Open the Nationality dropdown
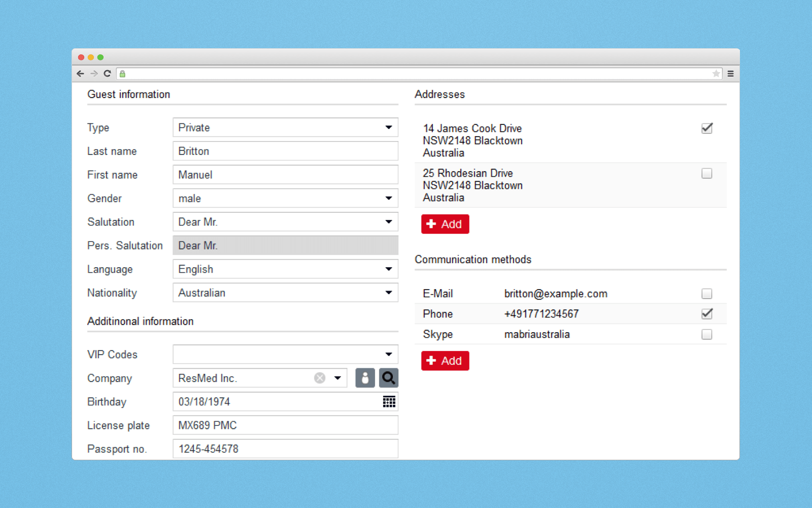This screenshot has height=508, width=812. pyautogui.click(x=285, y=293)
